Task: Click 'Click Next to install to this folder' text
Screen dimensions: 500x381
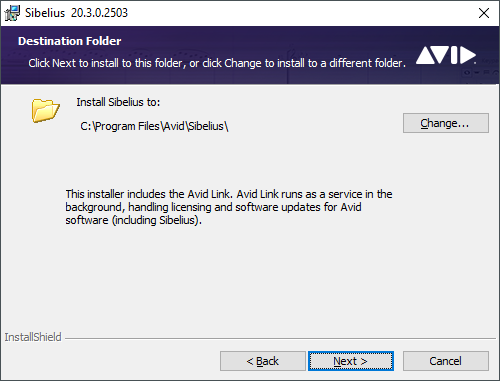Action: (x=107, y=63)
